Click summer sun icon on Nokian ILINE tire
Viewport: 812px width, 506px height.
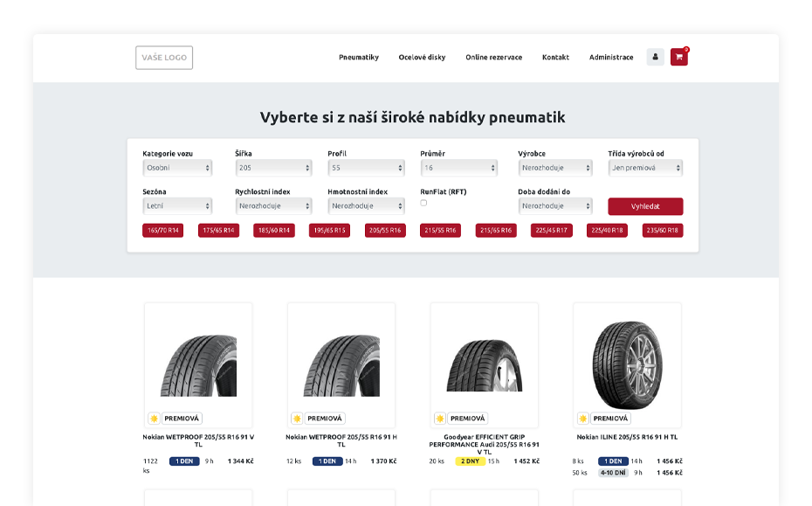[x=582, y=419]
